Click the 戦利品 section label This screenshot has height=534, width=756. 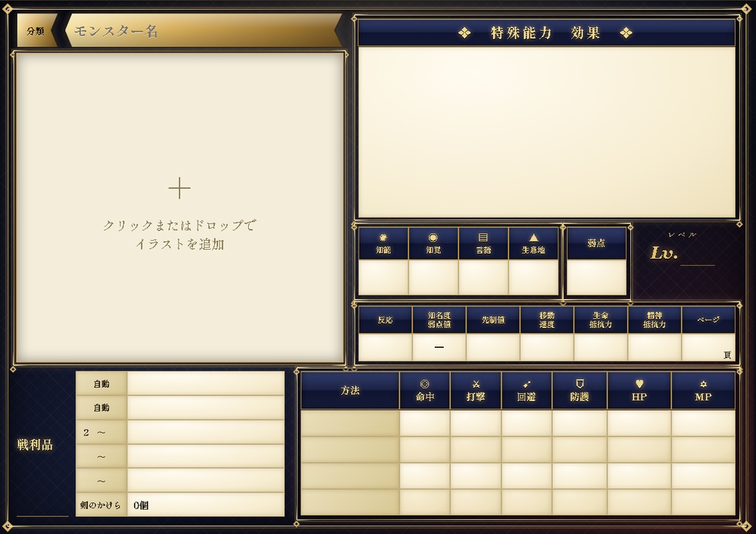[35, 445]
